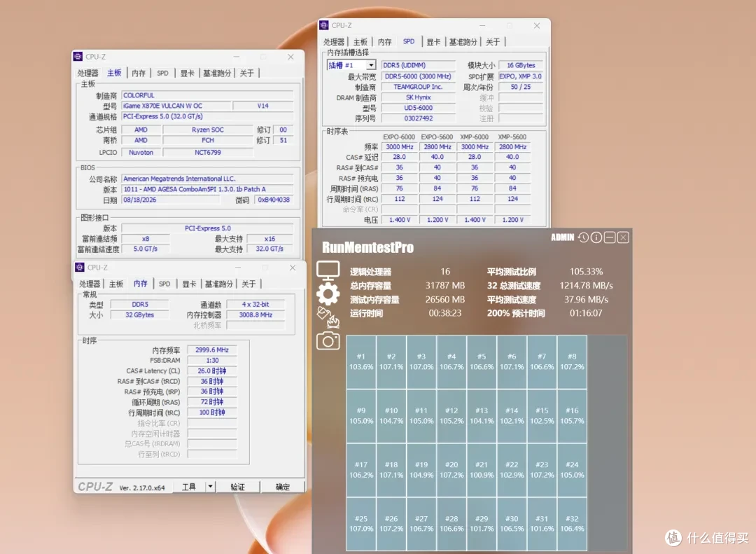Close the CPU-Z mainboard window
Image resolution: width=756 pixels, height=554 pixels.
pyautogui.click(x=290, y=57)
